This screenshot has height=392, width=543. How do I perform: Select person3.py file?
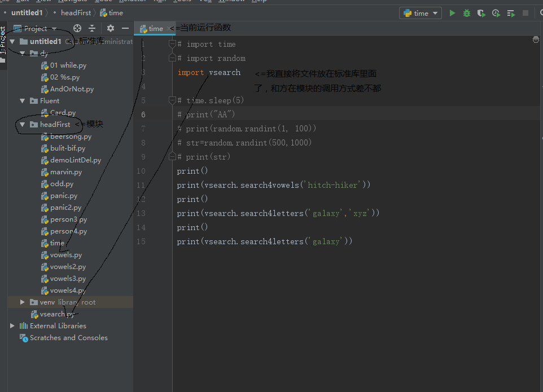pos(64,219)
